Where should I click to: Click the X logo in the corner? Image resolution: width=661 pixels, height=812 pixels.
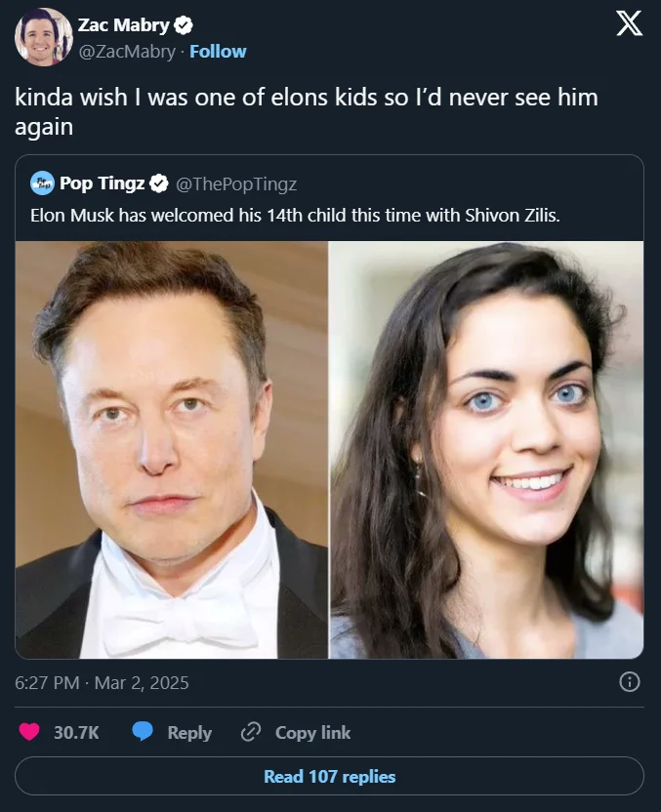(630, 25)
